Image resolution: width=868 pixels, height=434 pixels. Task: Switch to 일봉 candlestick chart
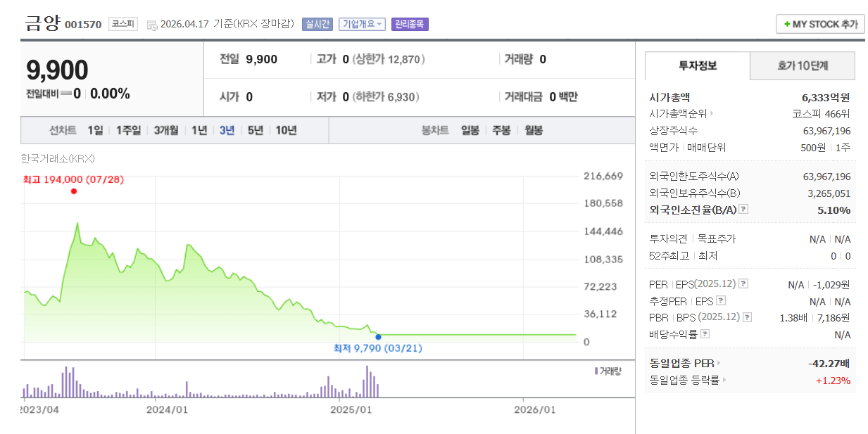(x=470, y=130)
